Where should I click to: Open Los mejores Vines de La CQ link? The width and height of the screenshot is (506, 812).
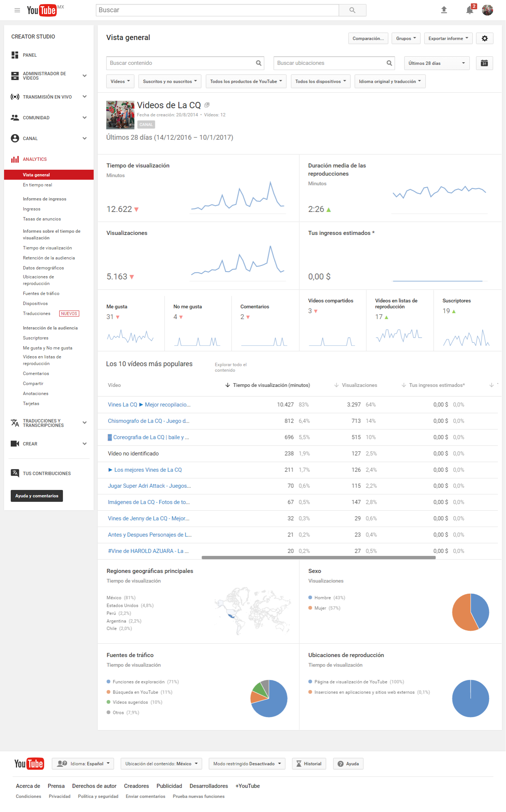[145, 470]
